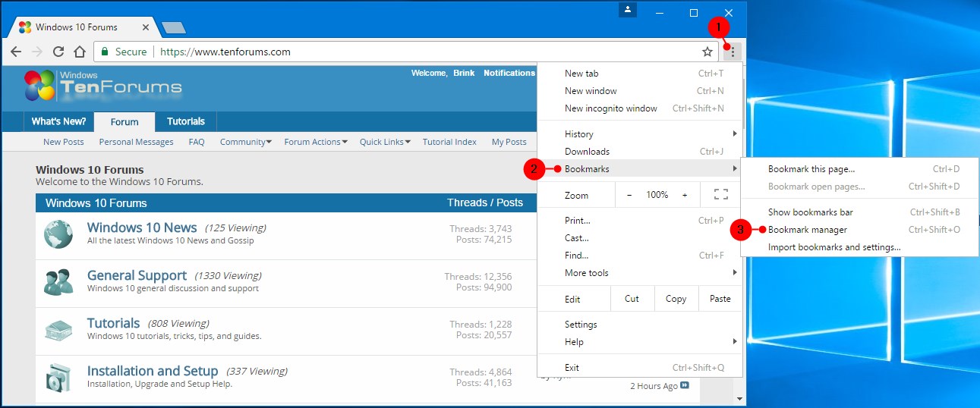Open a New incognito window
The height and width of the screenshot is (408, 980).
[641, 108]
